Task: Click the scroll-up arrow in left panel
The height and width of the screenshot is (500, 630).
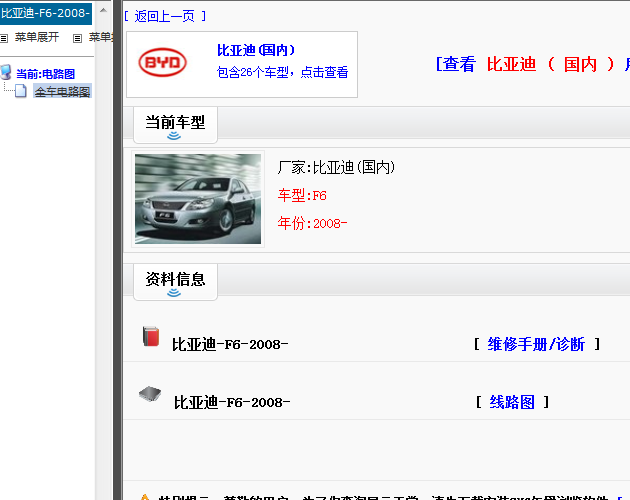Action: [x=103, y=10]
